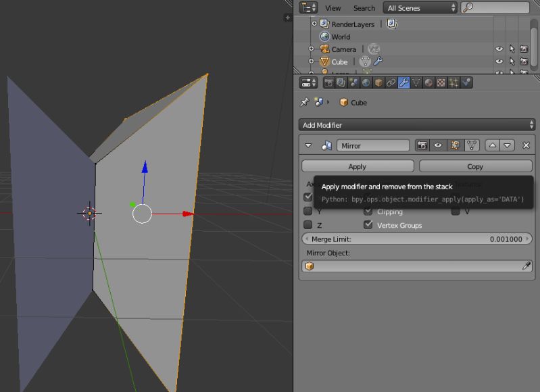Click the Cube breadcrumb in properties
This screenshot has width=540, height=392.
click(353, 103)
